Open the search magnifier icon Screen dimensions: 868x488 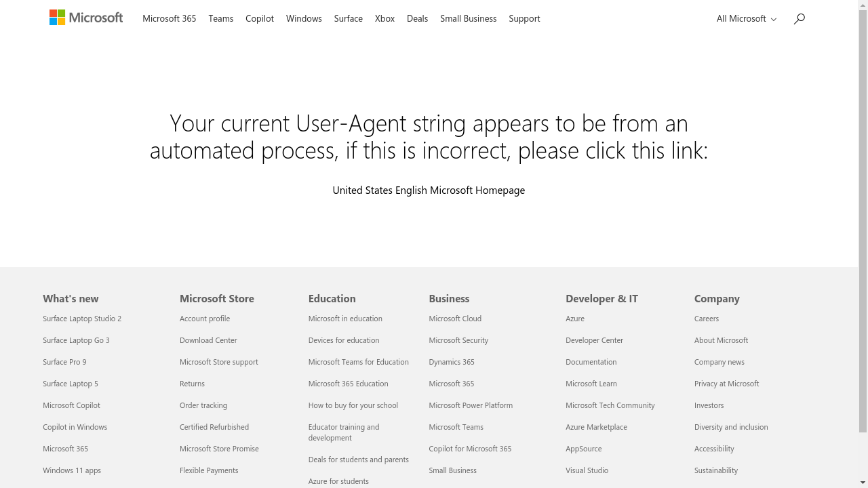click(800, 19)
